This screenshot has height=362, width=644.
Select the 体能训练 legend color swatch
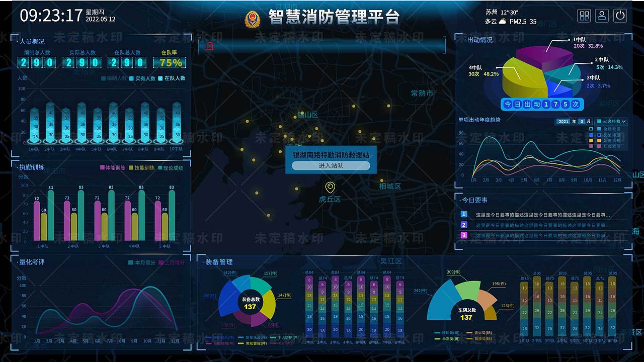pos(103,167)
